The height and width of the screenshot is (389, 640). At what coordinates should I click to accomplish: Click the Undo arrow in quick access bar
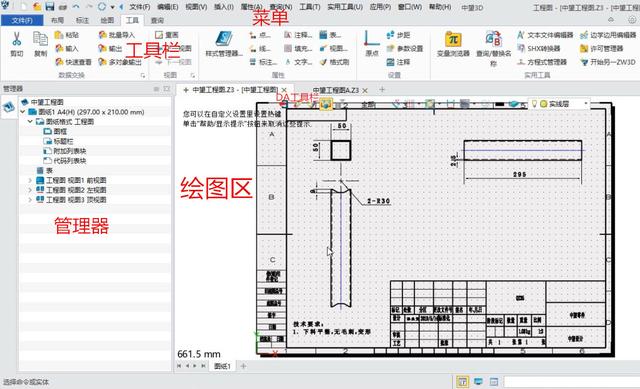tap(76, 7)
